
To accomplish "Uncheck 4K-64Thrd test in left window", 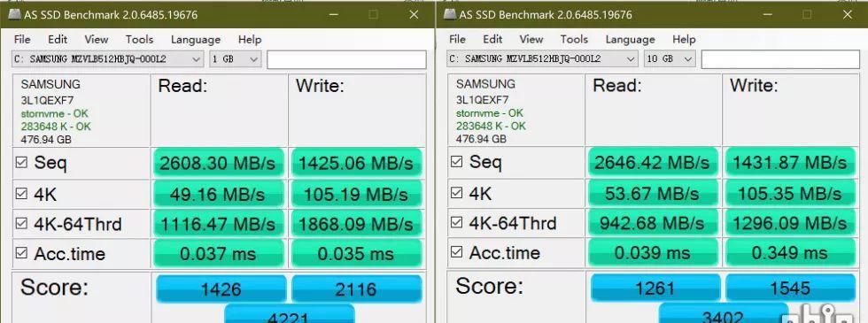I will click(x=21, y=223).
